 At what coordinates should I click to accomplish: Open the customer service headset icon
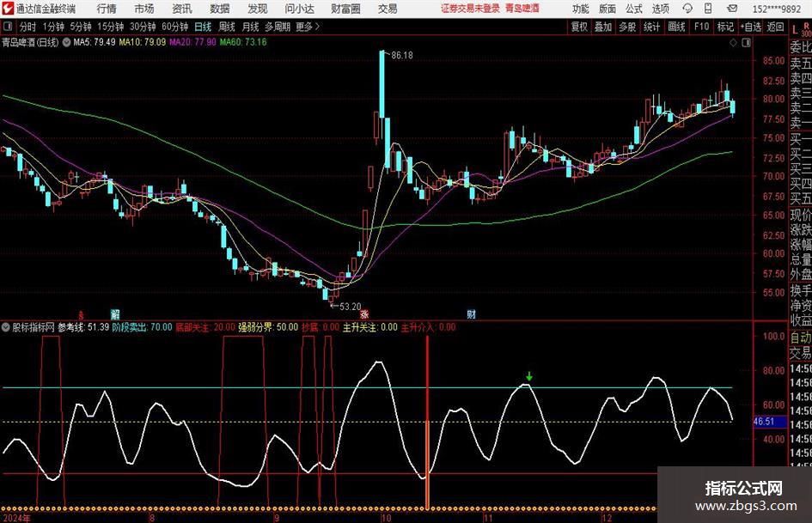tap(687, 9)
